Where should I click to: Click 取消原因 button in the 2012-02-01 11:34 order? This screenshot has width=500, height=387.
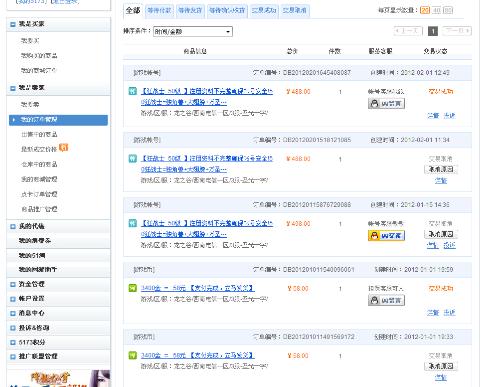click(441, 169)
